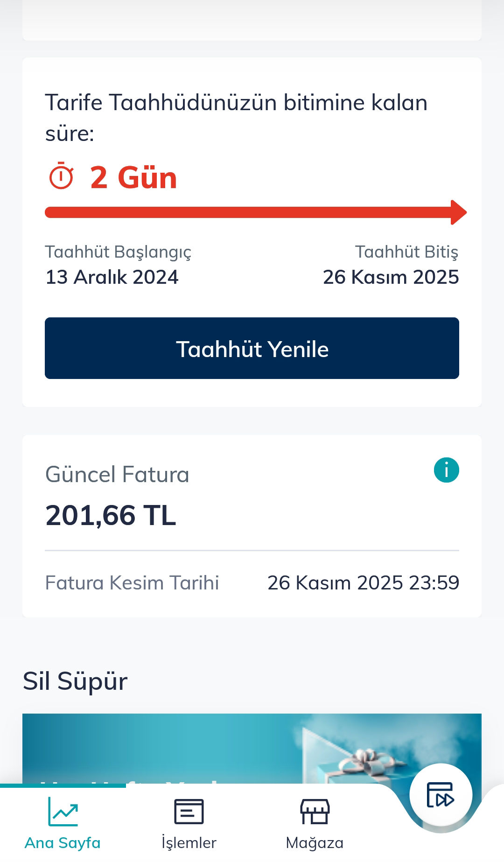Select the Ana Sayfa chart icon
The width and height of the screenshot is (504, 862).
pyautogui.click(x=63, y=812)
